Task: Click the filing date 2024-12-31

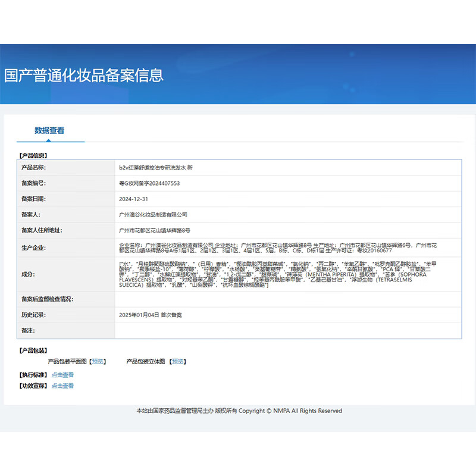Action: pos(133,199)
